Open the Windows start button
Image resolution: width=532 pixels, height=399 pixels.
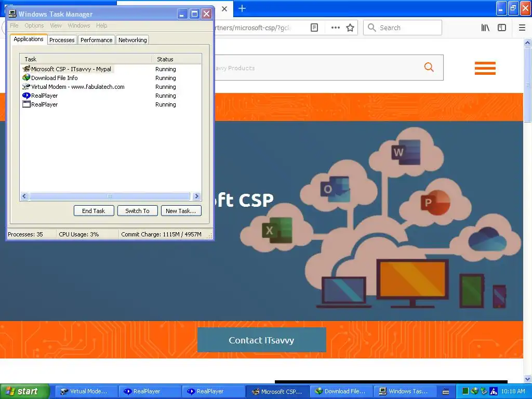point(24,391)
